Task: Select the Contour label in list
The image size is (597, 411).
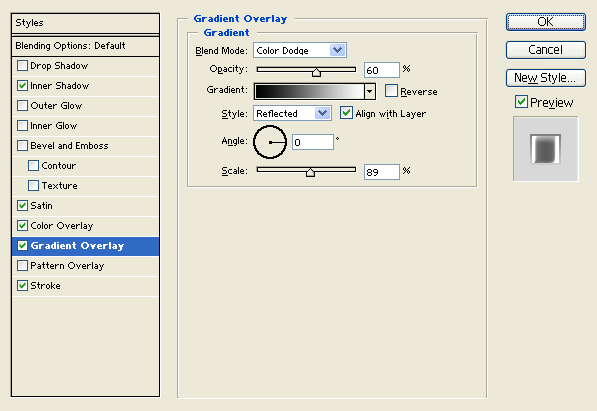Action: pyautogui.click(x=59, y=166)
